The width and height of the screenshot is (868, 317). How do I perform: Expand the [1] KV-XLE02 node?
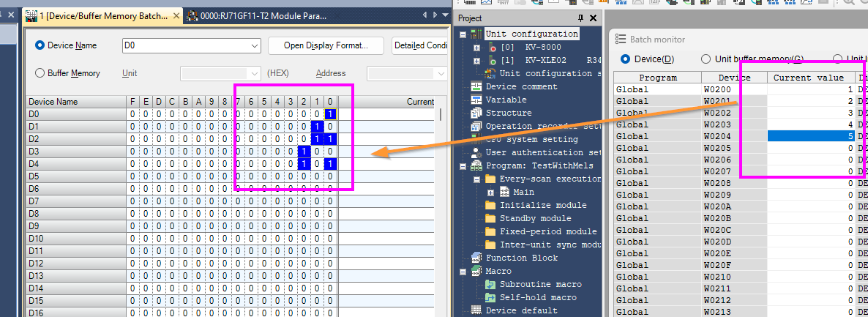(476, 61)
